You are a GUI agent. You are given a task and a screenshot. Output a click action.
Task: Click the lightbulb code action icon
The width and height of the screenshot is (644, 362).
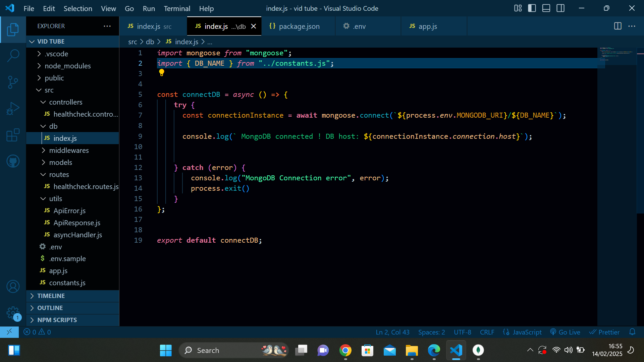pos(161,72)
